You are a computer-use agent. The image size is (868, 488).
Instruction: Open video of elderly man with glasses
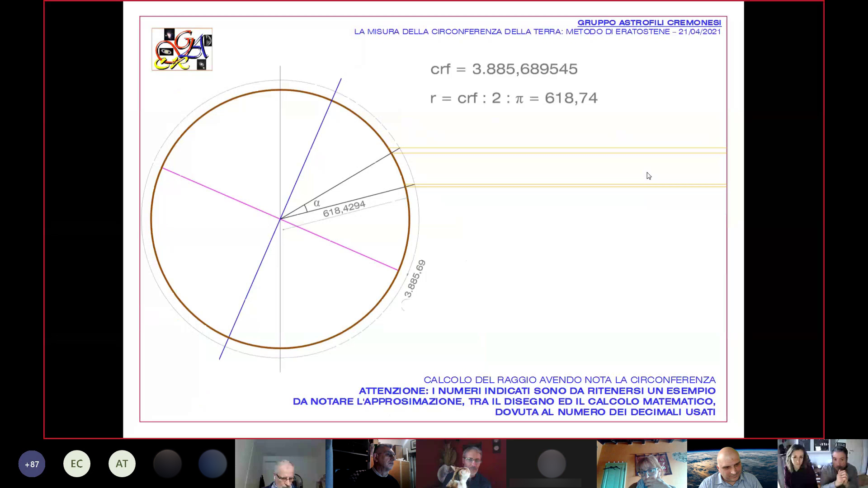[x=280, y=464]
